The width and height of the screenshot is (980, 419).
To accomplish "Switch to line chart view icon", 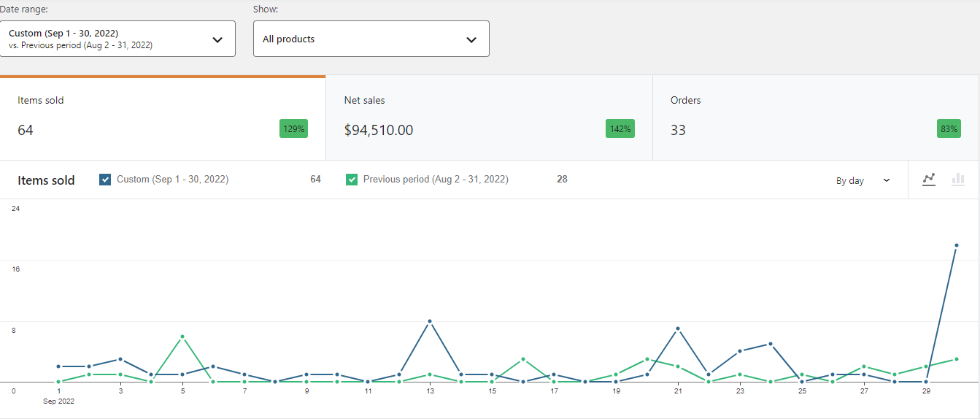I will pos(929,180).
